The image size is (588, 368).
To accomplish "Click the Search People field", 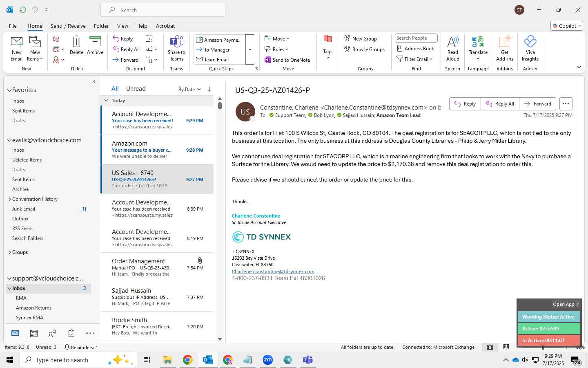I will (416, 38).
